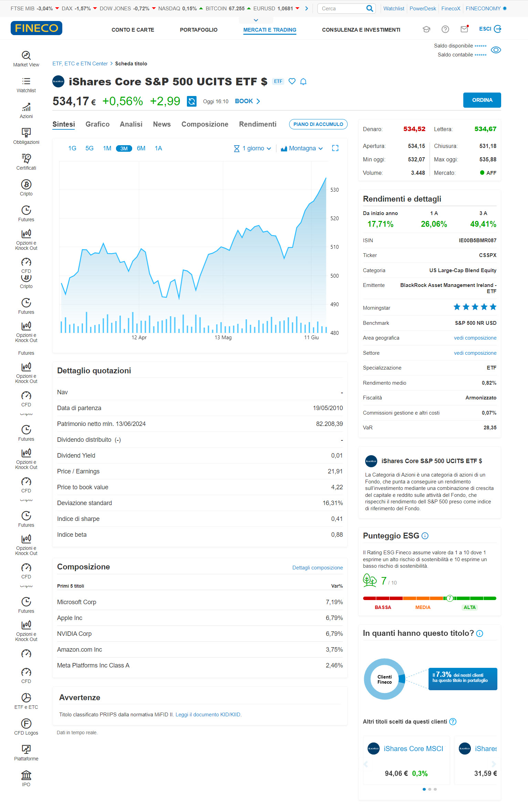Open IPO sidebar section

(x=26, y=779)
